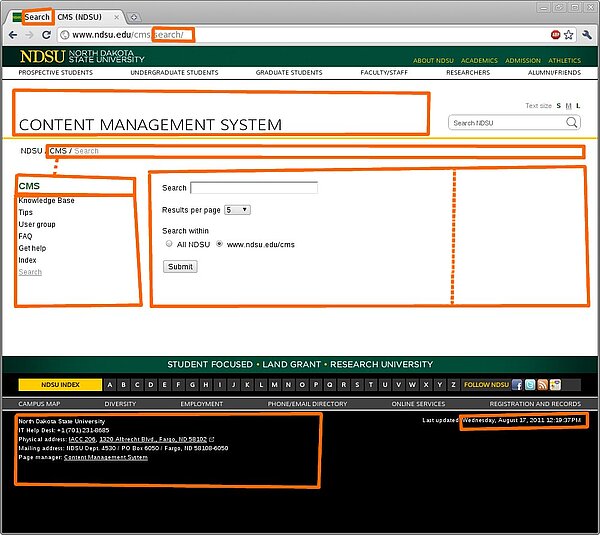600x535 pixels.
Task: Open the Graduate Students navigation menu
Action: pyautogui.click(x=289, y=73)
